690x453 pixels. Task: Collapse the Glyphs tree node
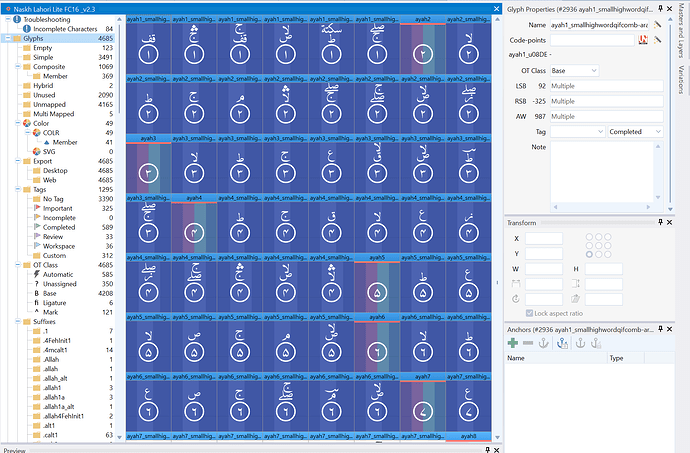click(8, 38)
